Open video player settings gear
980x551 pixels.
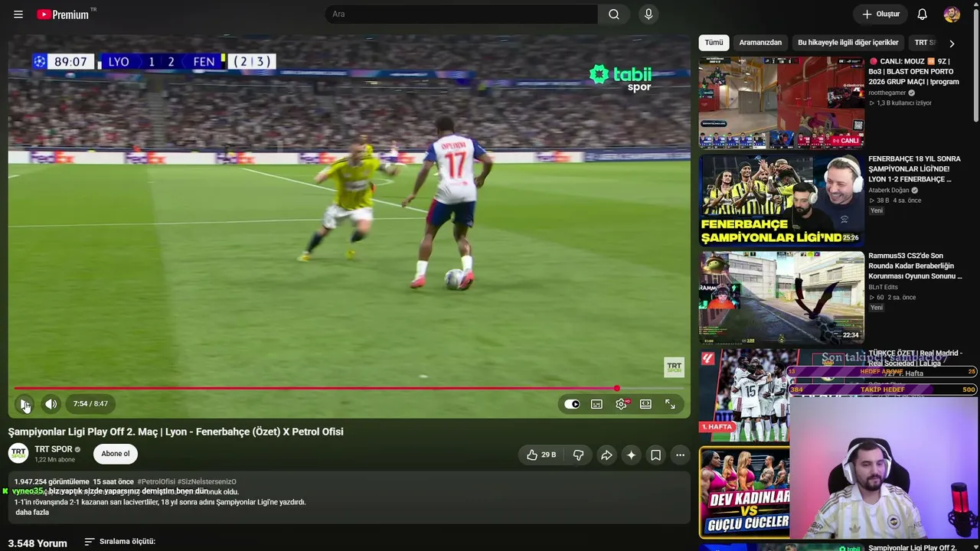pos(621,404)
